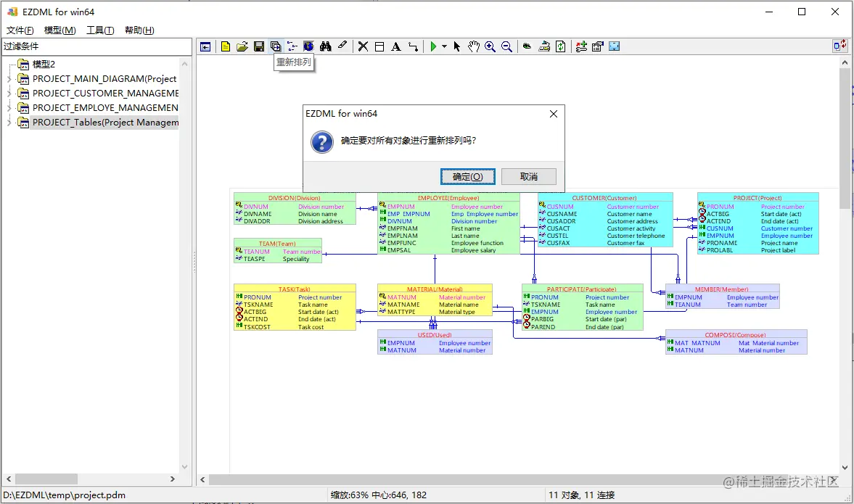This screenshot has height=504, width=854.
Task: Select the TASK(Task) table header
Action: [x=294, y=289]
